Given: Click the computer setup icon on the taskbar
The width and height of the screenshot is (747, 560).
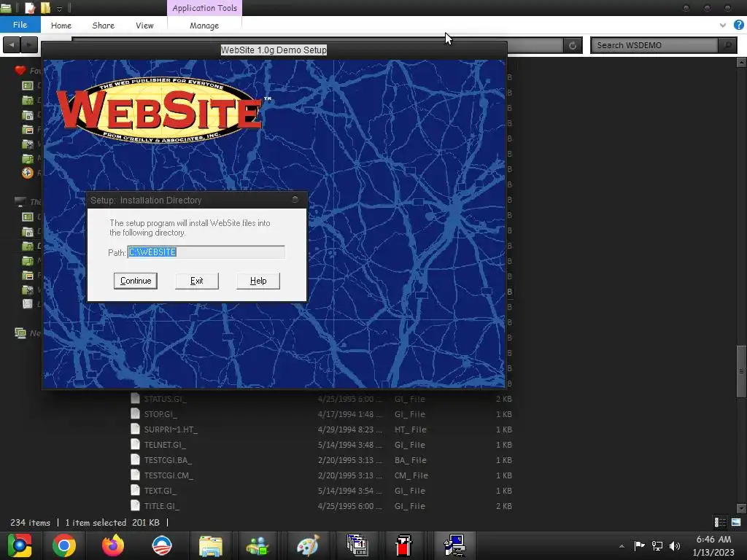Looking at the screenshot, I should [x=454, y=545].
